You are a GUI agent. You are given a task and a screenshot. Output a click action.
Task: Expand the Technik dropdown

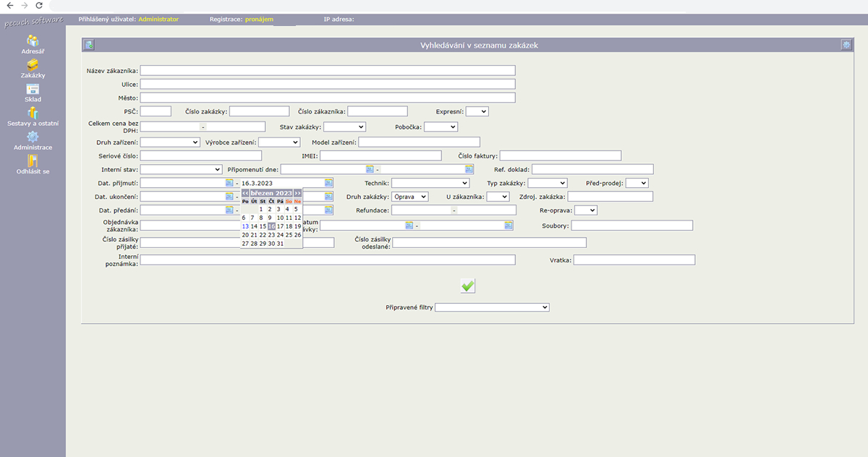(430, 183)
